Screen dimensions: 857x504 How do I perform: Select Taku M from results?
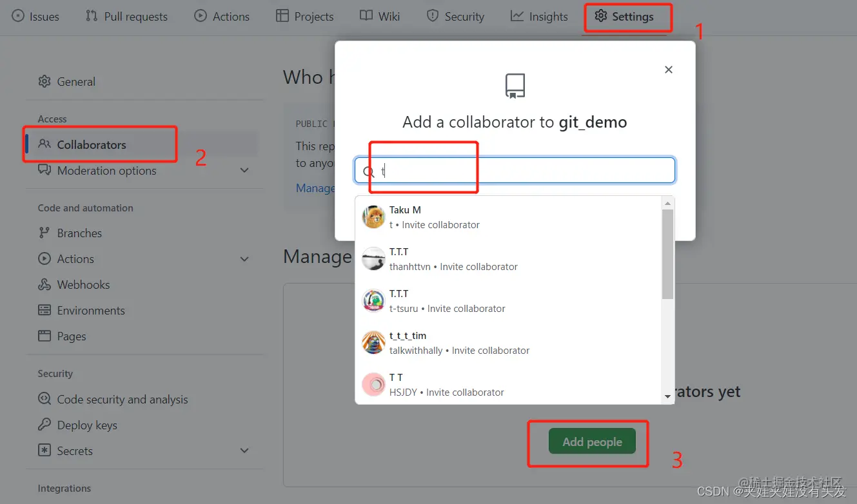click(x=509, y=217)
